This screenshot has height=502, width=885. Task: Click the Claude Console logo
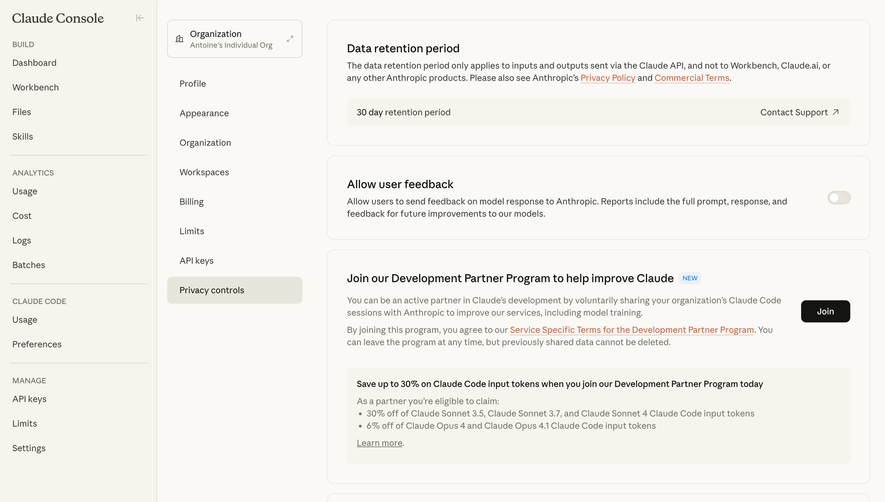pos(58,18)
